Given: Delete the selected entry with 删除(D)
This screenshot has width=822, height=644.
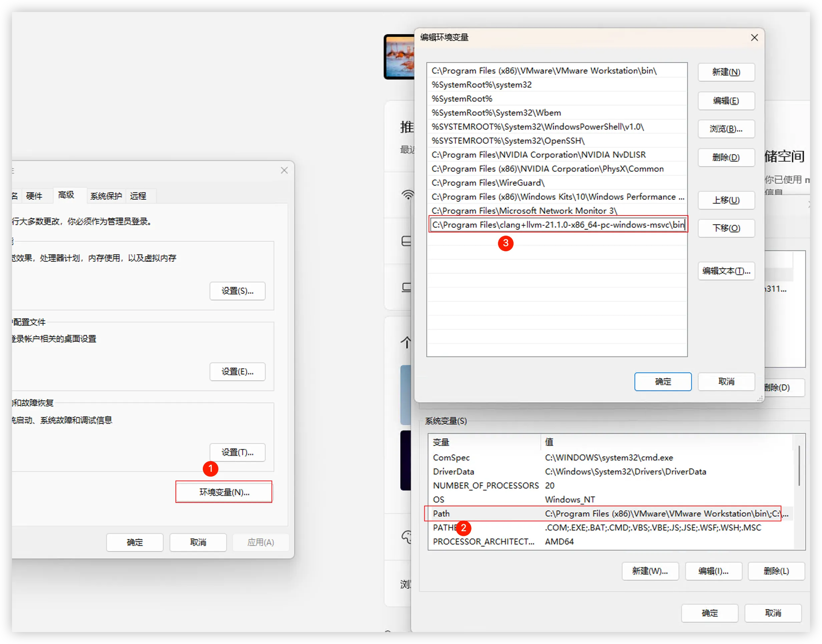Looking at the screenshot, I should 726,157.
